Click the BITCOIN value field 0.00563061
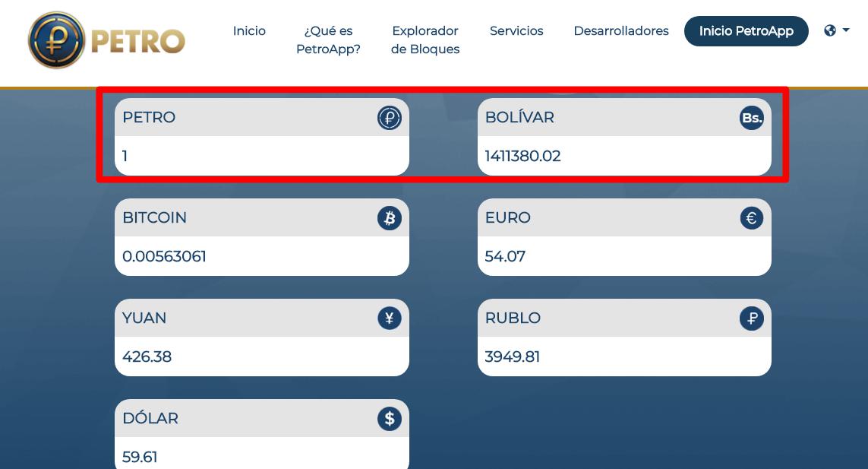The height and width of the screenshot is (469, 868). (262, 256)
